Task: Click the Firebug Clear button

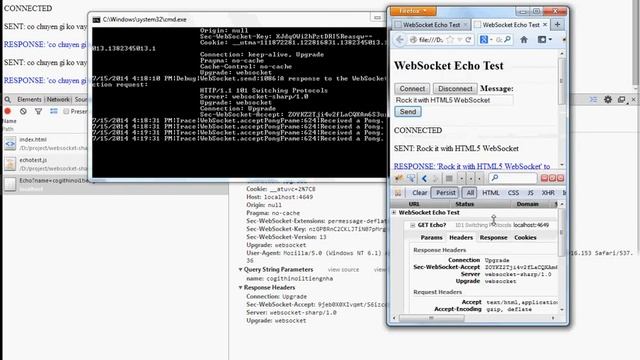Action: [x=419, y=193]
